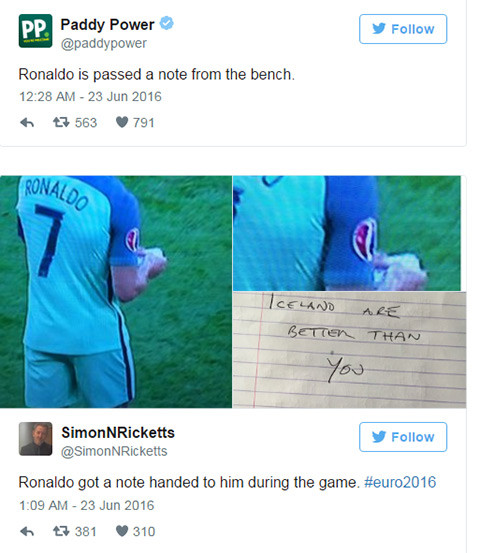The height and width of the screenshot is (553, 480).
Task: Click the blue verified badge beside Paddy Power
Action: click(x=166, y=23)
